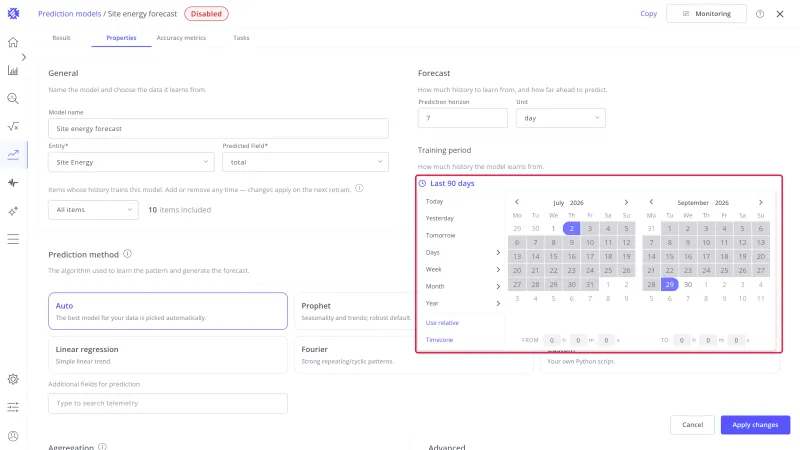Select the Today preset
The height and width of the screenshot is (450, 800).
[x=434, y=202]
